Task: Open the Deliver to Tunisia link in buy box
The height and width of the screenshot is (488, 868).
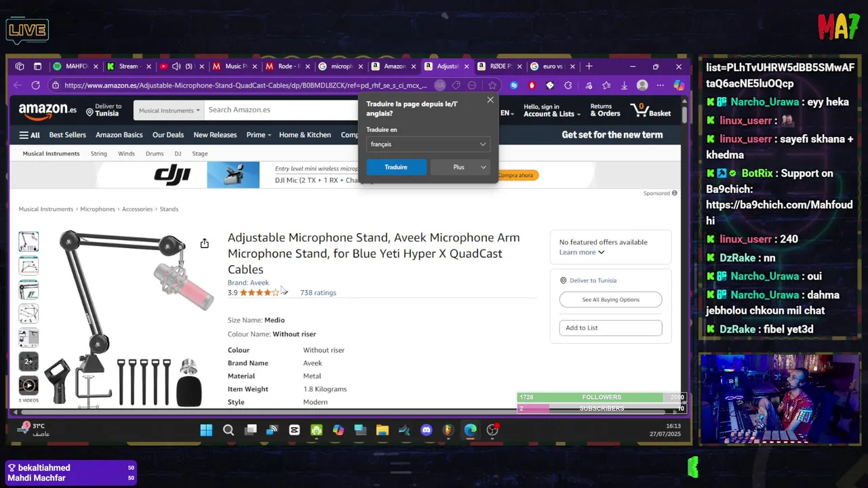Action: pyautogui.click(x=593, y=281)
